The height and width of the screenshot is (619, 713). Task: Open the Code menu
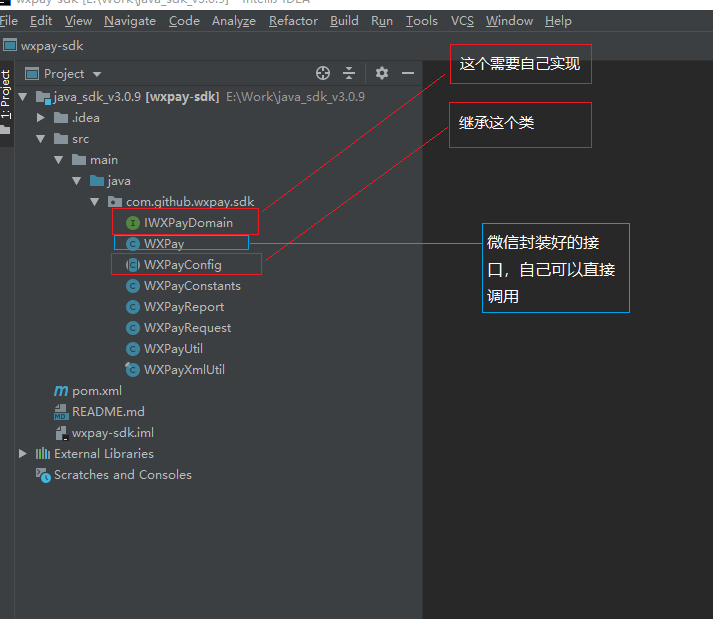pyautogui.click(x=184, y=21)
